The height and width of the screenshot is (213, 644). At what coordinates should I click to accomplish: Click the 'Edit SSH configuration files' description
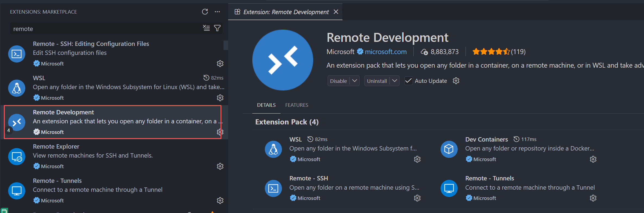click(70, 53)
